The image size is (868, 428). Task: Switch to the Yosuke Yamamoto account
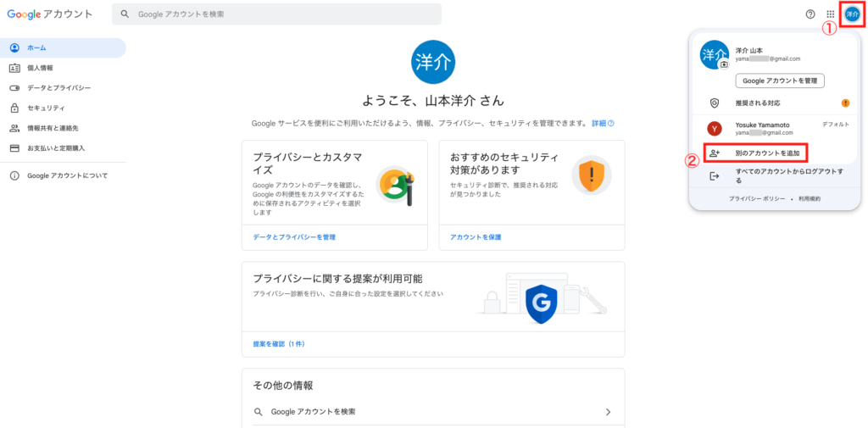click(775, 129)
